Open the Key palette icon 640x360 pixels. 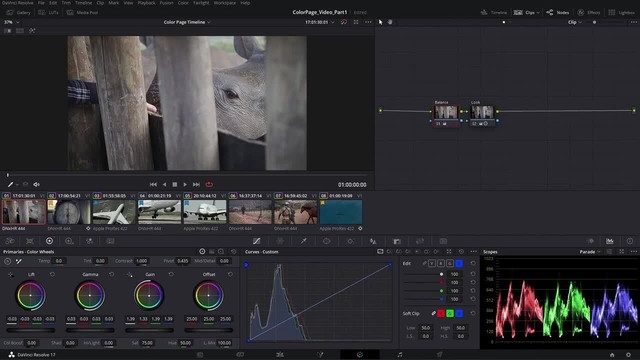(x=397, y=241)
